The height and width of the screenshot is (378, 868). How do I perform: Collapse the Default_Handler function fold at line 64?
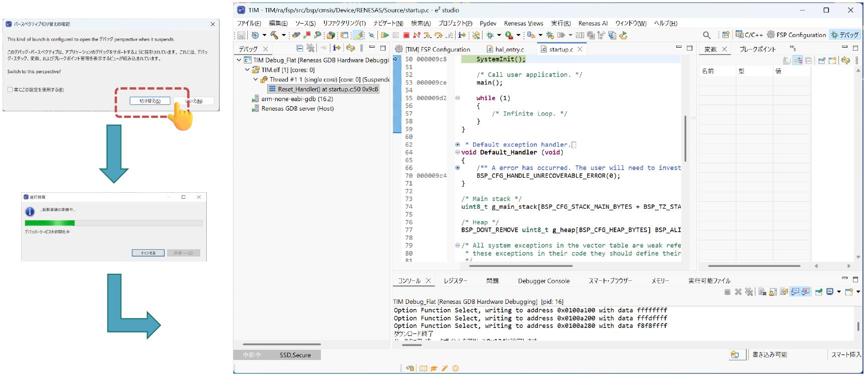[x=458, y=152]
